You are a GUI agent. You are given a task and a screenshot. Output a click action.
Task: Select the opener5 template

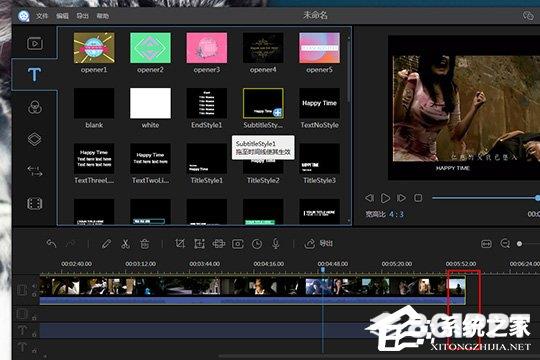pyautogui.click(x=320, y=48)
